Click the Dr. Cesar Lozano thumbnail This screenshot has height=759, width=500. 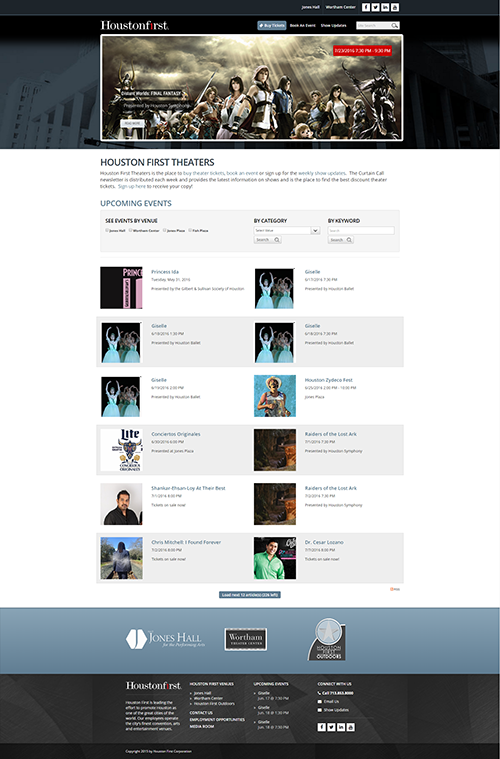point(275,558)
